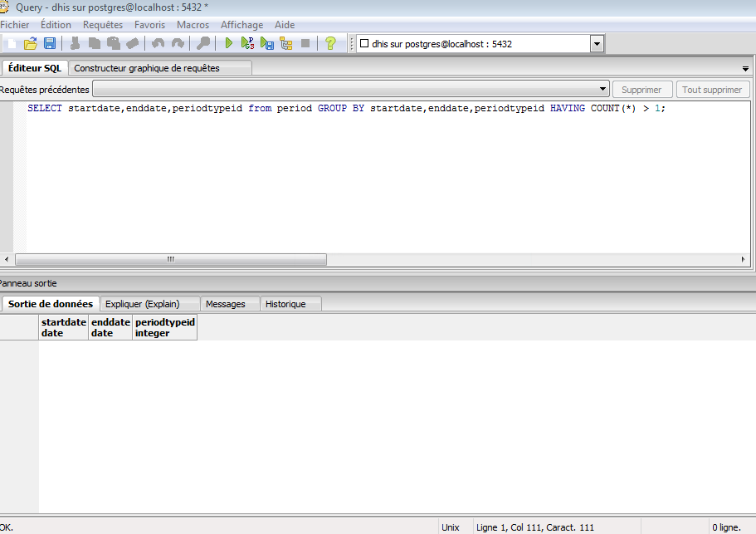The width and height of the screenshot is (756, 534).
Task: Open a SQL file with folder icon
Action: [31, 43]
